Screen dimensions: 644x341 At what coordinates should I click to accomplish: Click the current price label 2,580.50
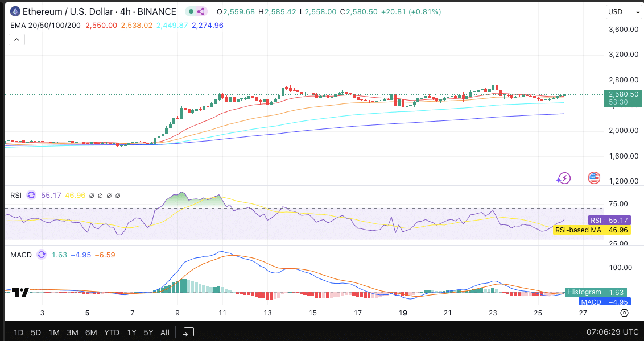pos(624,94)
